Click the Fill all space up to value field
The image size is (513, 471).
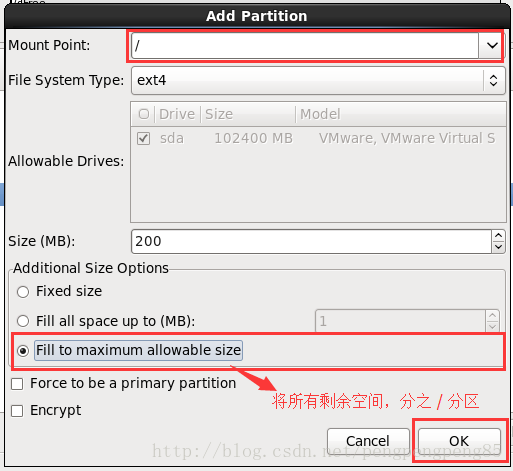coord(400,321)
